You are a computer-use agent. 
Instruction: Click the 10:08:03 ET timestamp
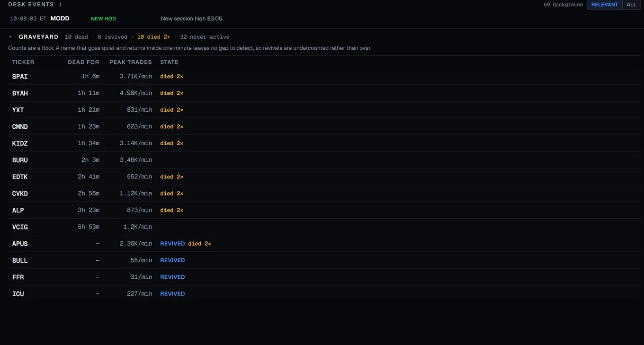(x=28, y=18)
